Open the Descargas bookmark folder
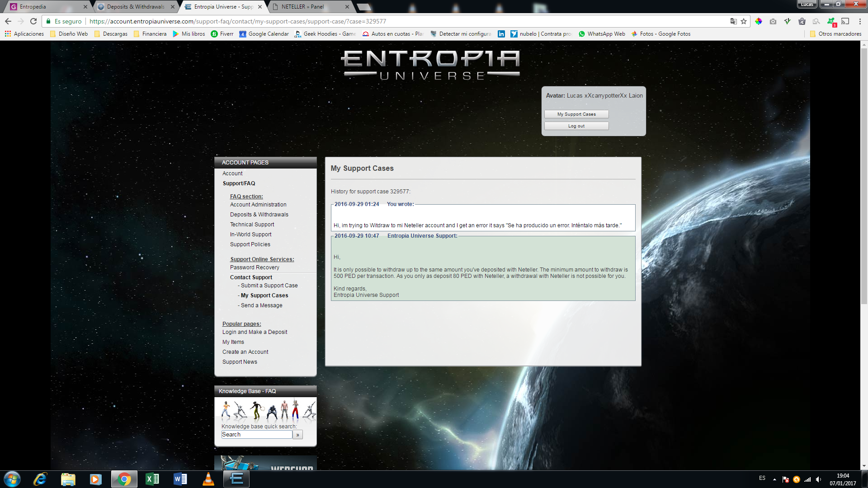868x488 pixels. tap(111, 34)
